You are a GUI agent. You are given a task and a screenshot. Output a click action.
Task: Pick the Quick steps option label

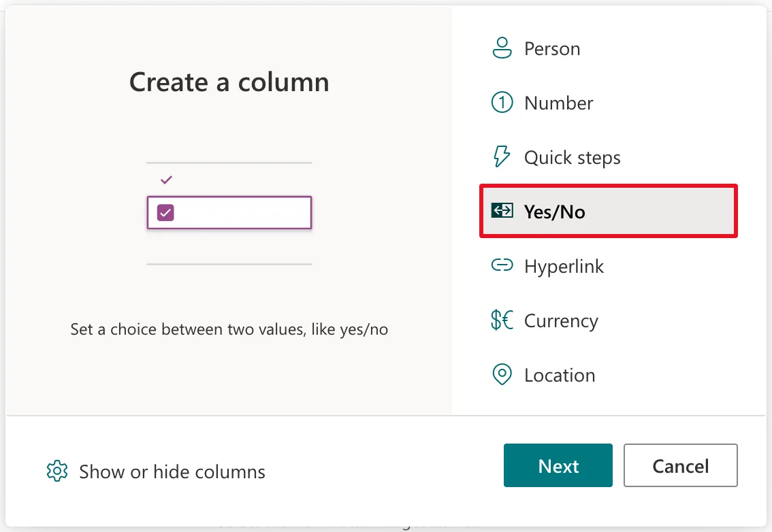pyautogui.click(x=572, y=157)
